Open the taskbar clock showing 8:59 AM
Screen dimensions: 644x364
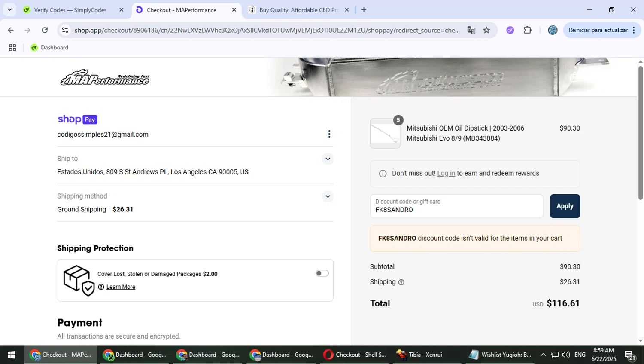[x=604, y=355]
